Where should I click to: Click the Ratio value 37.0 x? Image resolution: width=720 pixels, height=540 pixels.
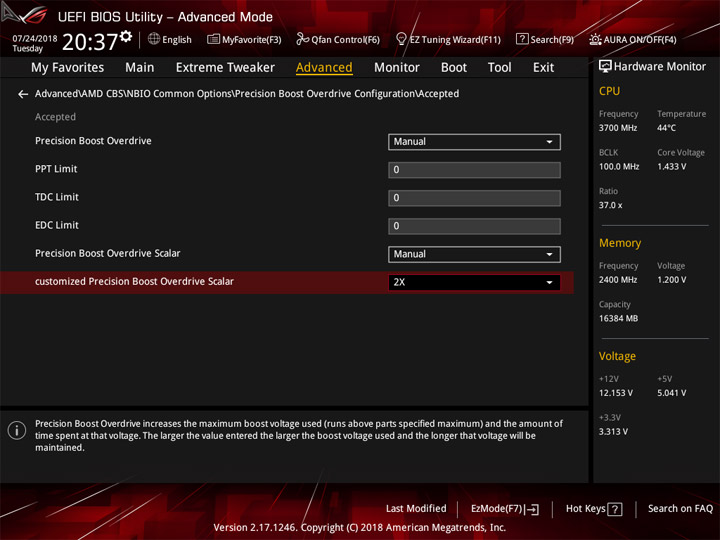[610, 205]
